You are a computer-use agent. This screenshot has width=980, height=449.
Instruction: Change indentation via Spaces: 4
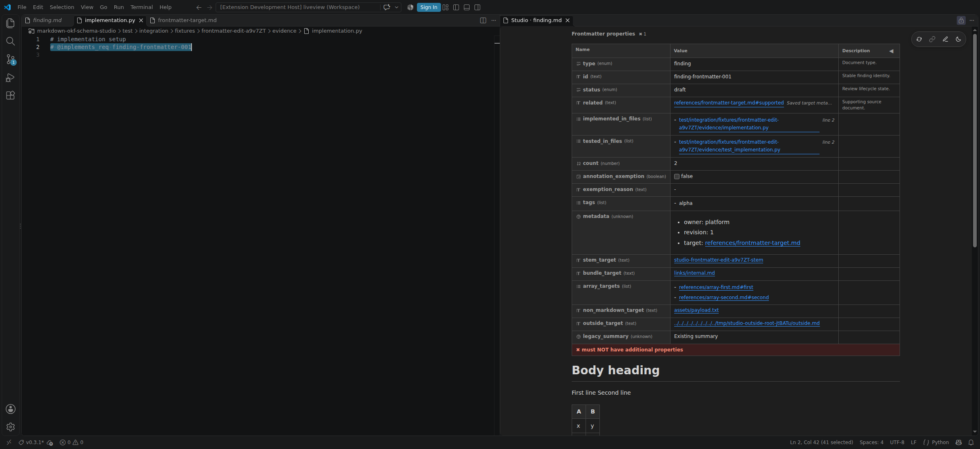[871, 442]
